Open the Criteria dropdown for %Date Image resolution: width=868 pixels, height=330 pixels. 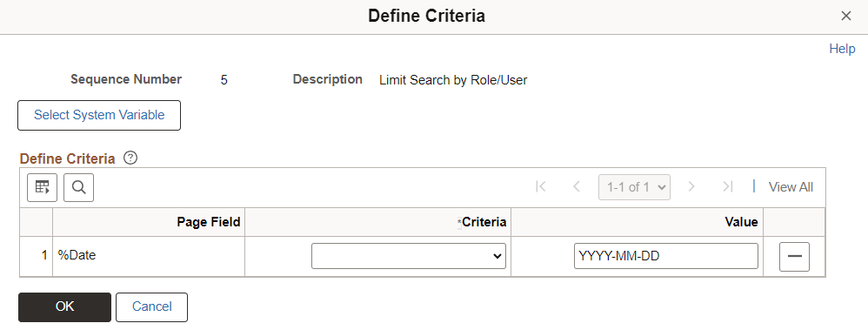[409, 256]
